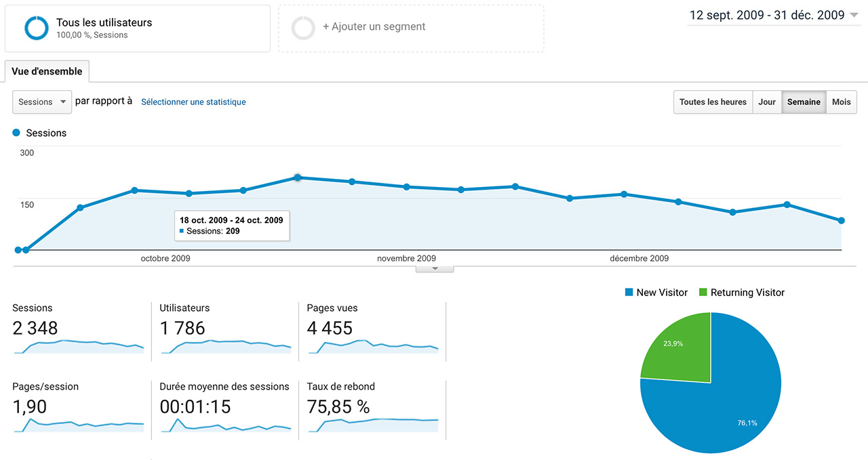868x460 pixels.
Task: Select the Semaine granularity button
Action: pyautogui.click(x=804, y=102)
